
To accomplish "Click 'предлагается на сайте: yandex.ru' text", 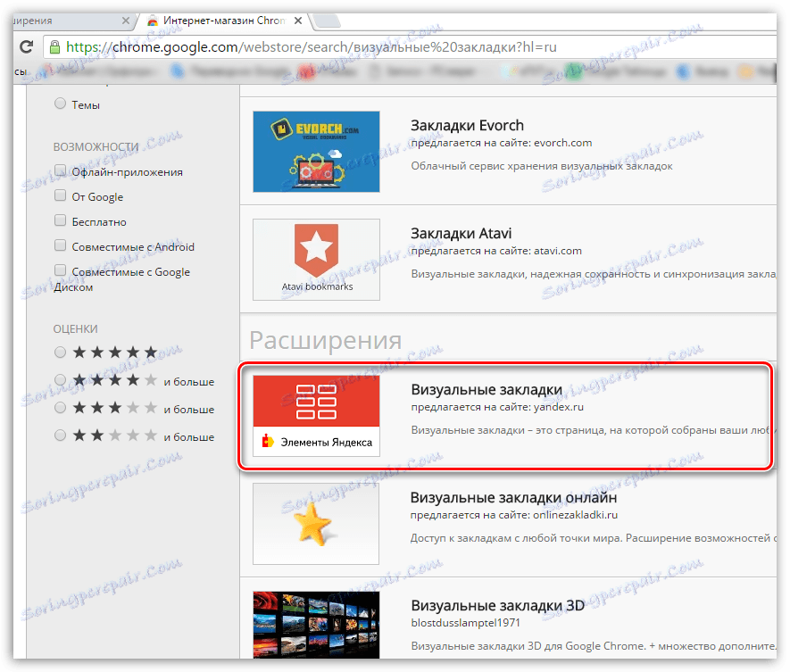I will pos(497,407).
